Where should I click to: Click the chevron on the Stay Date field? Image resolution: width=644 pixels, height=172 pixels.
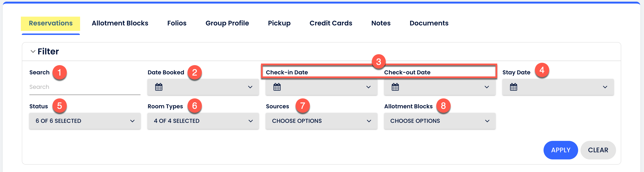(605, 87)
